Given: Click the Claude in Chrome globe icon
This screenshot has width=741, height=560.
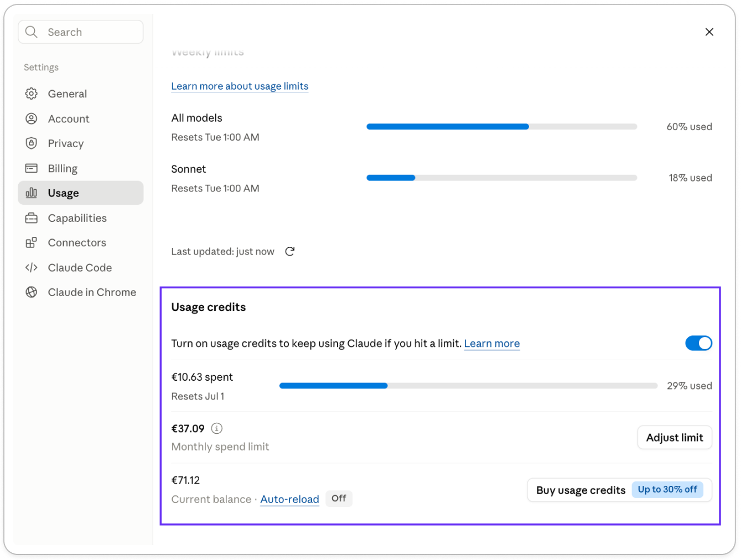Looking at the screenshot, I should (32, 292).
